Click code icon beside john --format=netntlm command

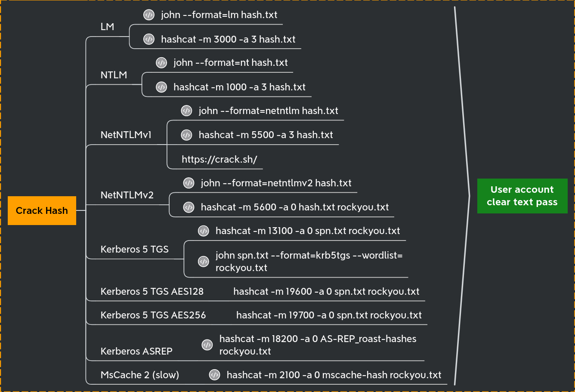click(186, 111)
